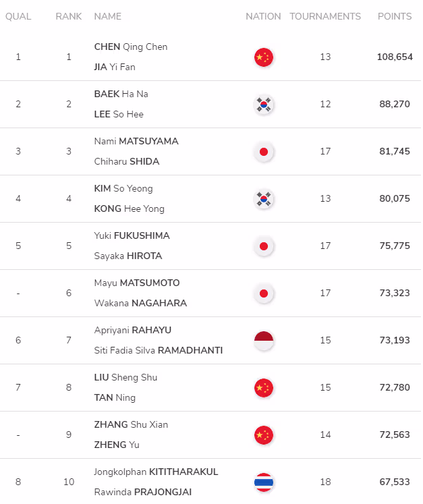423x504 pixels.
Task: Open Chiharu SHIDA player profile
Action: 127,161
